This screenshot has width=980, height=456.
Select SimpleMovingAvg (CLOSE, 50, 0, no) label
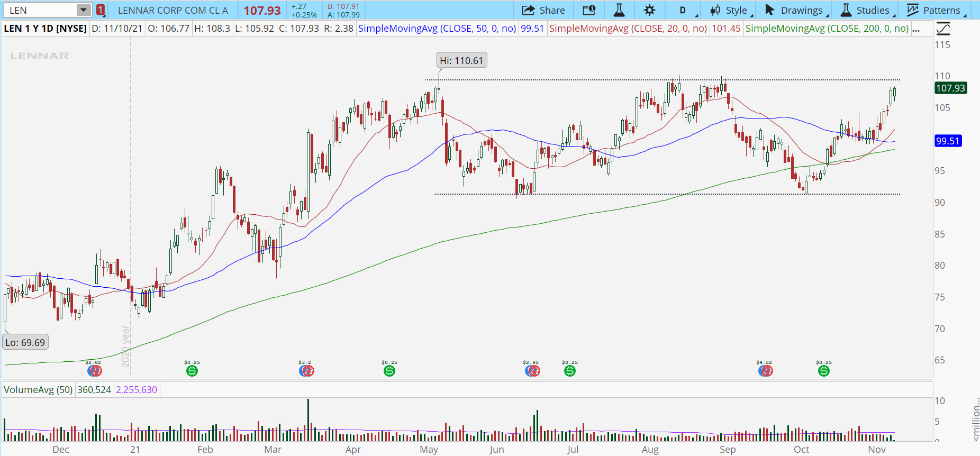[x=437, y=29]
